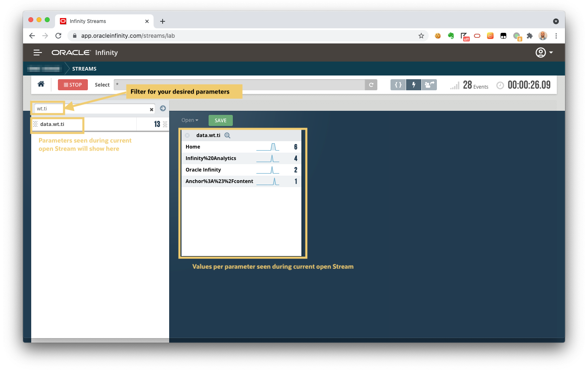
Task: Switch to lightning bolt lab view
Action: tap(413, 85)
